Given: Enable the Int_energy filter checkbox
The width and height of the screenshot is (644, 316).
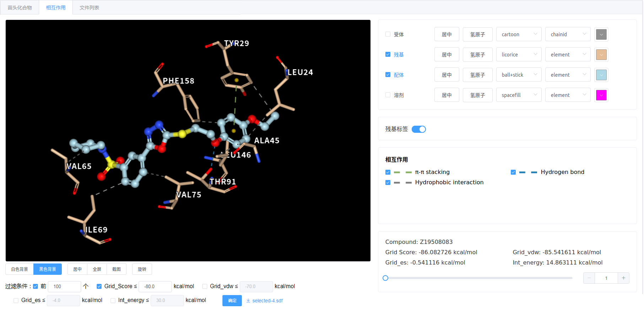Looking at the screenshot, I should point(113,300).
